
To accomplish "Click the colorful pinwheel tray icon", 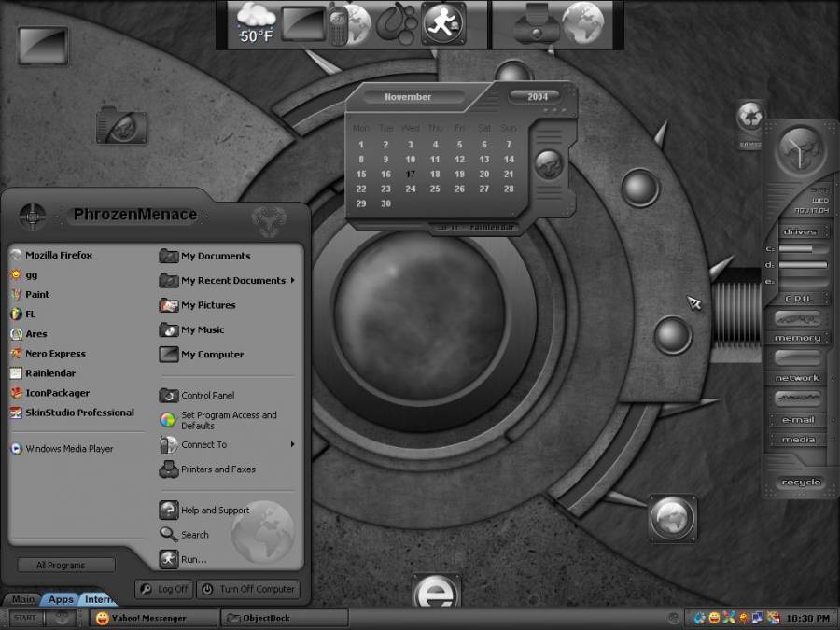I will (x=729, y=618).
